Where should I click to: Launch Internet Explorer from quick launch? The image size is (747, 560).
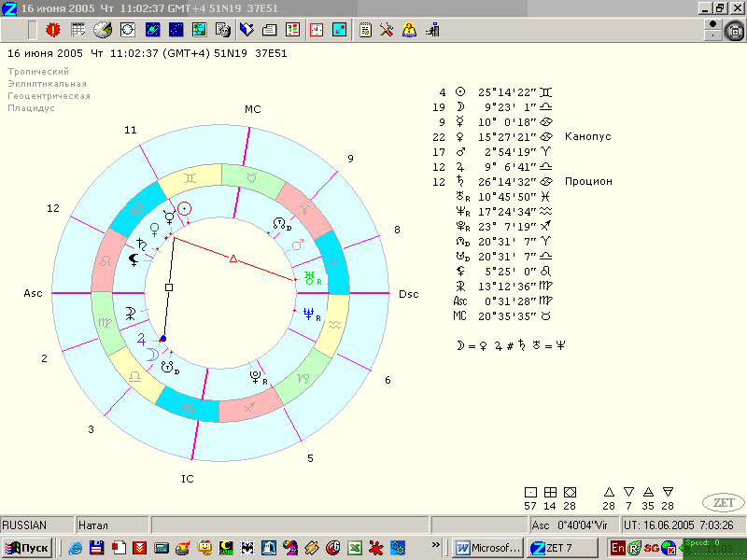click(x=76, y=548)
